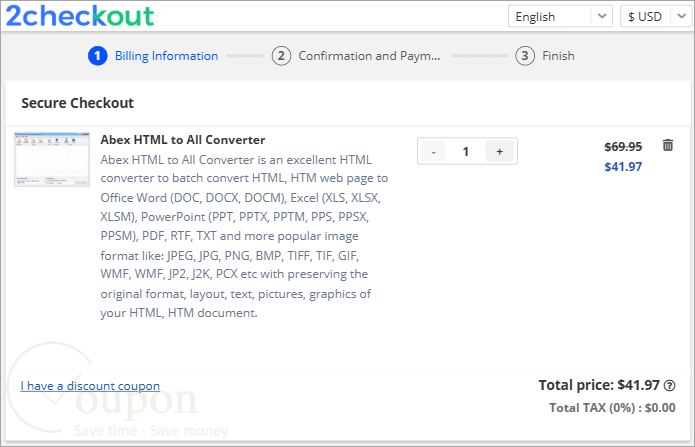
Task: Click the Total price: $41.97 text
Action: point(599,385)
